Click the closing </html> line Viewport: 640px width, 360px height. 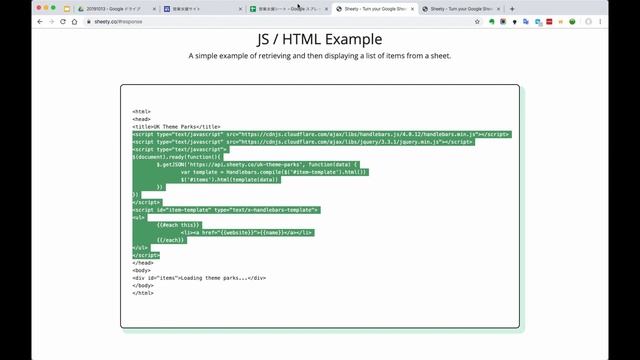pos(143,293)
